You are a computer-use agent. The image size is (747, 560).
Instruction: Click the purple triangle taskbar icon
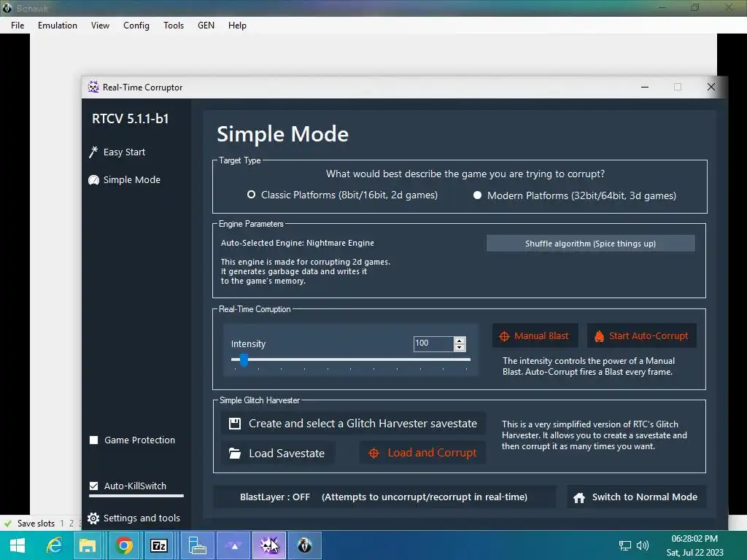coord(234,545)
